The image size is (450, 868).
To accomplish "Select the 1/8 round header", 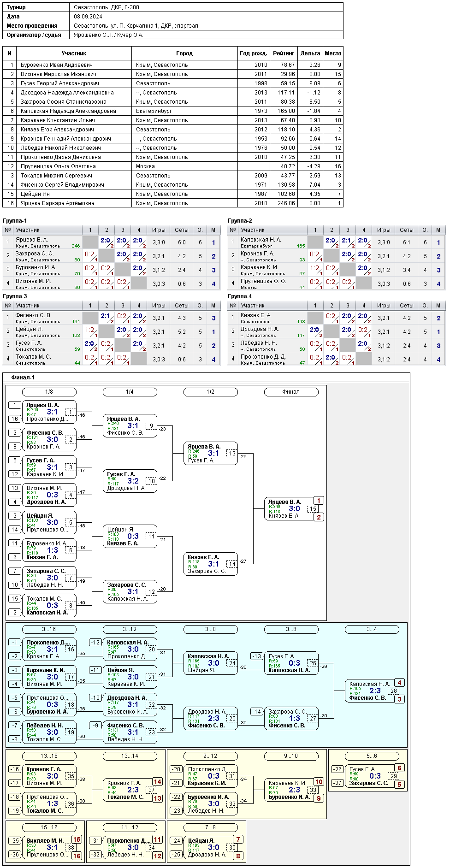I will (x=49, y=392).
